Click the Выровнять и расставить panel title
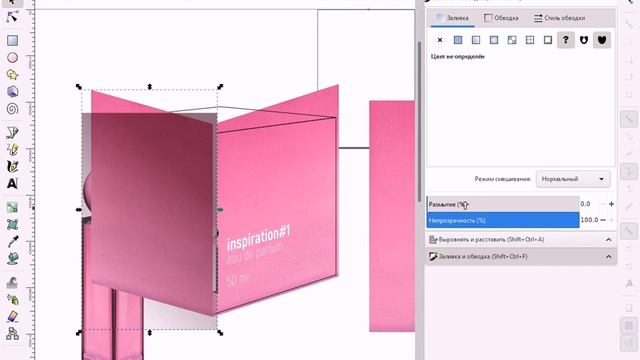Viewport: 640px width, 360px height. [491, 240]
